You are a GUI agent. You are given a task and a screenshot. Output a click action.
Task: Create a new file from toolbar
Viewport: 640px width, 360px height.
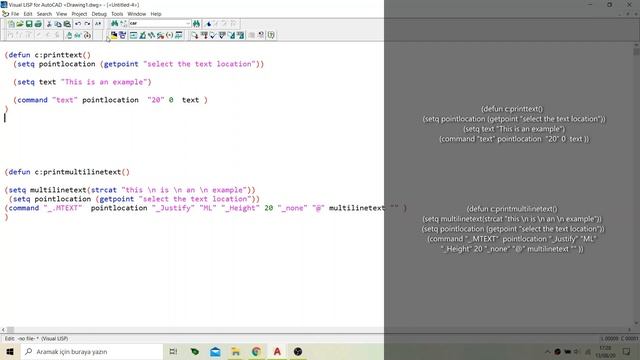coord(11,24)
